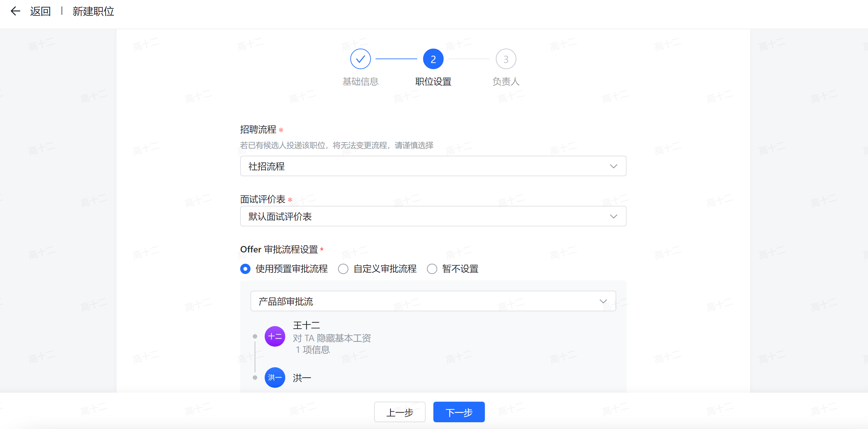Viewport: 868px width, 429px height.
Task: Click 洪一 blue avatar
Action: [275, 378]
